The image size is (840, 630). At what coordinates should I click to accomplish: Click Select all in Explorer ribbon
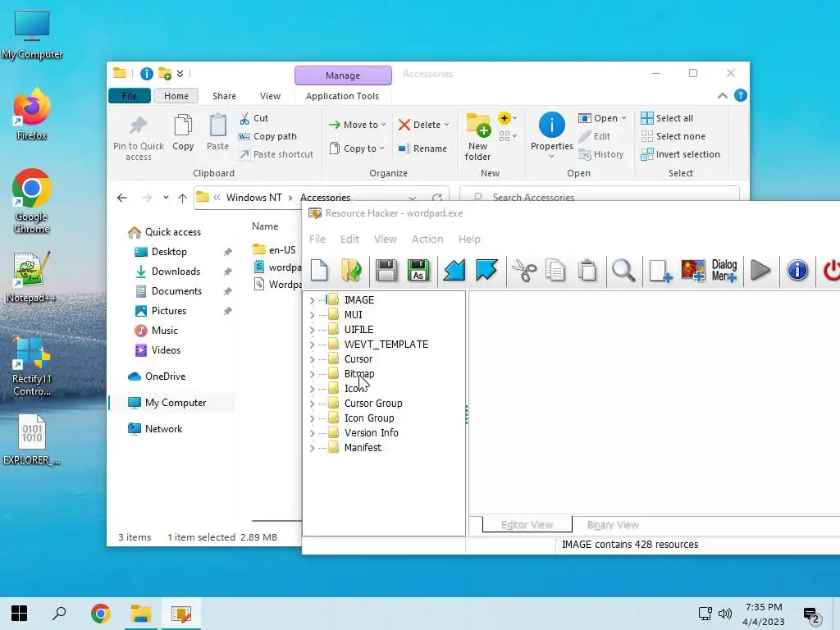coord(667,118)
